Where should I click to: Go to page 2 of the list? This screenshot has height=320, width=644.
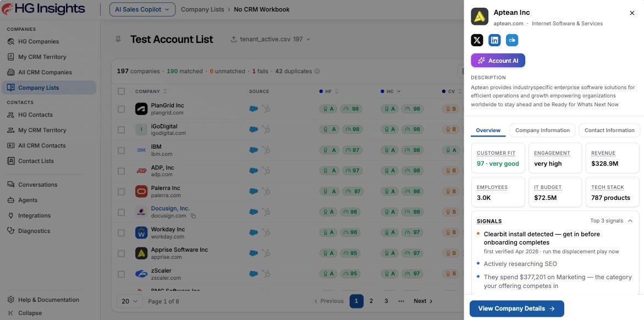tap(371, 301)
